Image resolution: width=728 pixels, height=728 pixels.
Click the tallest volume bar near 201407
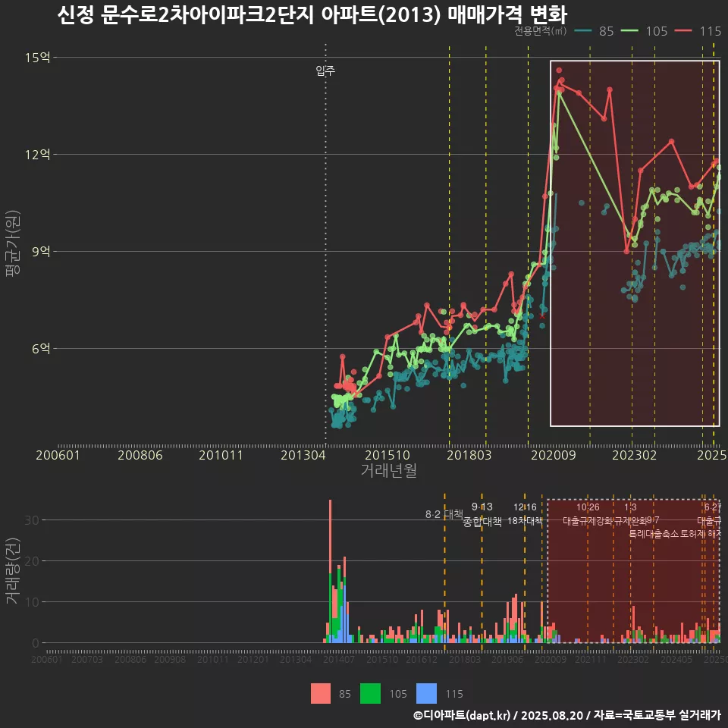(x=330, y=571)
